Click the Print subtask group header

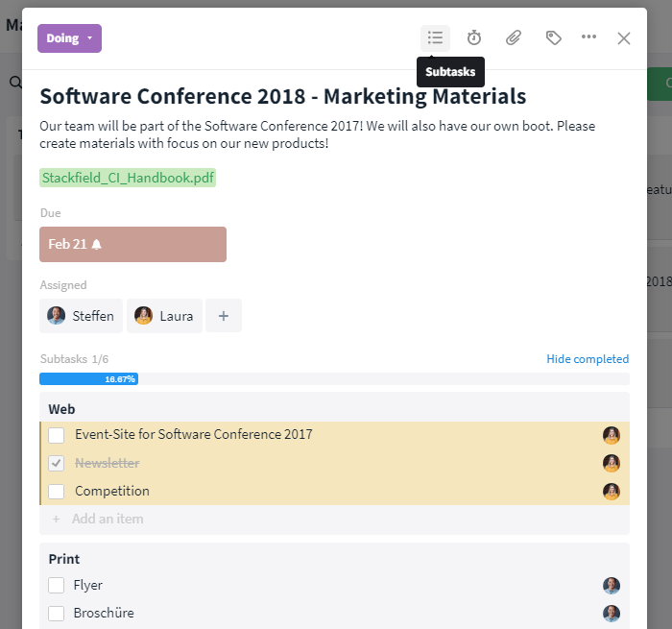point(64,559)
